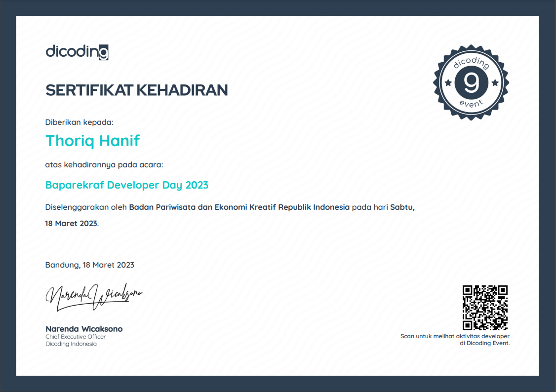
Task: Click the left star in the event badge
Action: tap(448, 83)
